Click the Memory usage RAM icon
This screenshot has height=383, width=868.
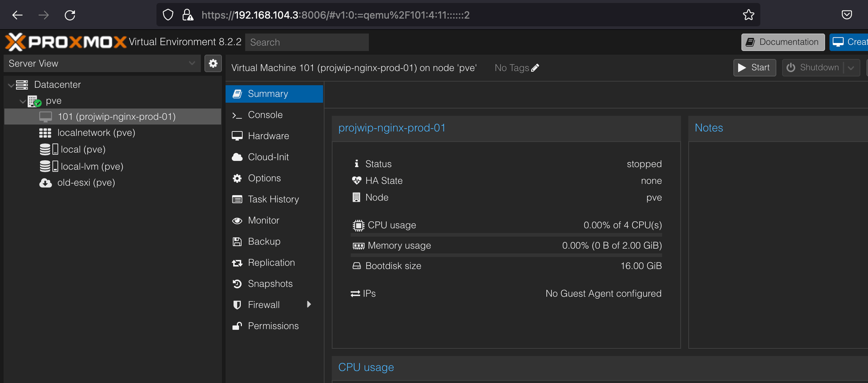point(358,246)
